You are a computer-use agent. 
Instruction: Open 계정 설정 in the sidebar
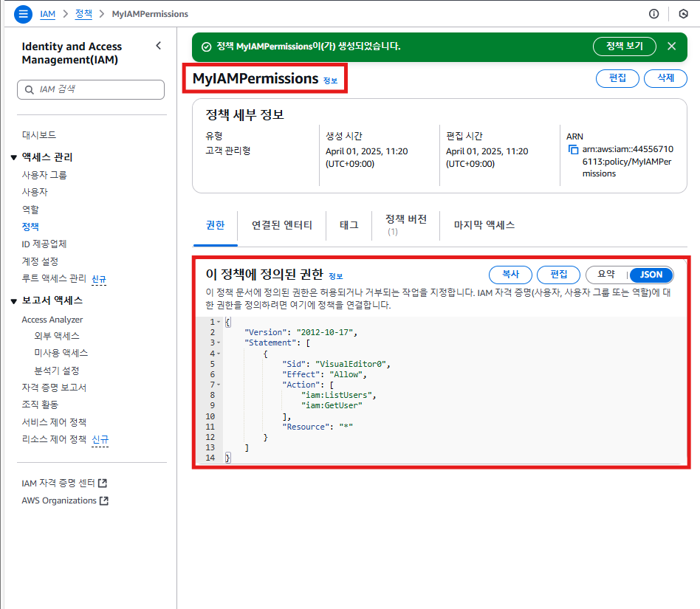coord(40,261)
